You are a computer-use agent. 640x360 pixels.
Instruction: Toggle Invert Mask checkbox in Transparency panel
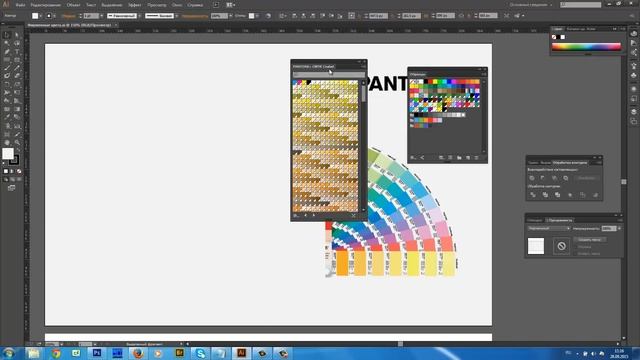(576, 253)
